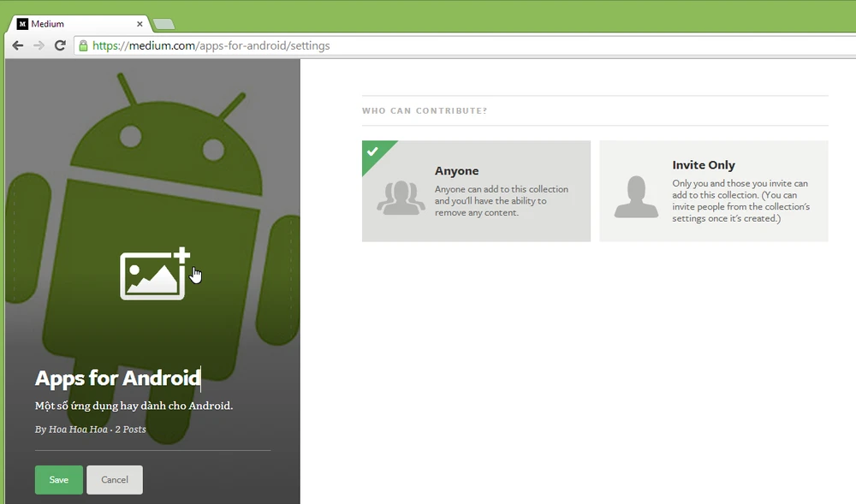Save the collection settings
Viewport: 856px width, 504px height.
coord(59,480)
